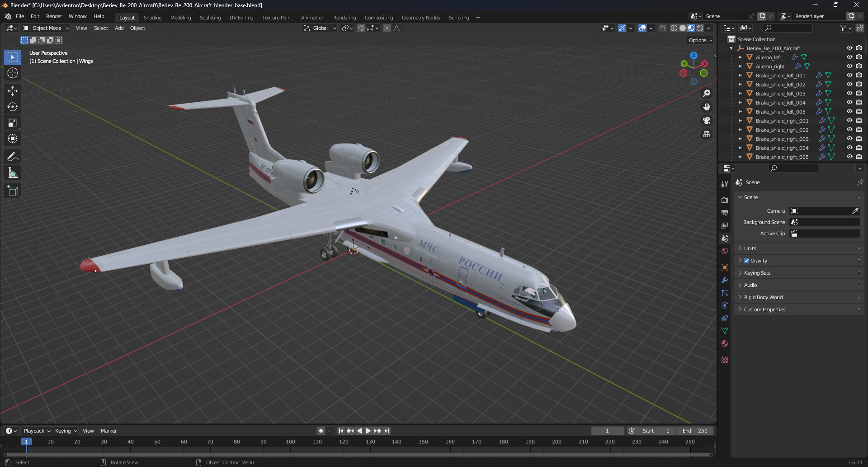Open the View Layer properties tab
This screenshot has width=868, height=467.
point(725,225)
